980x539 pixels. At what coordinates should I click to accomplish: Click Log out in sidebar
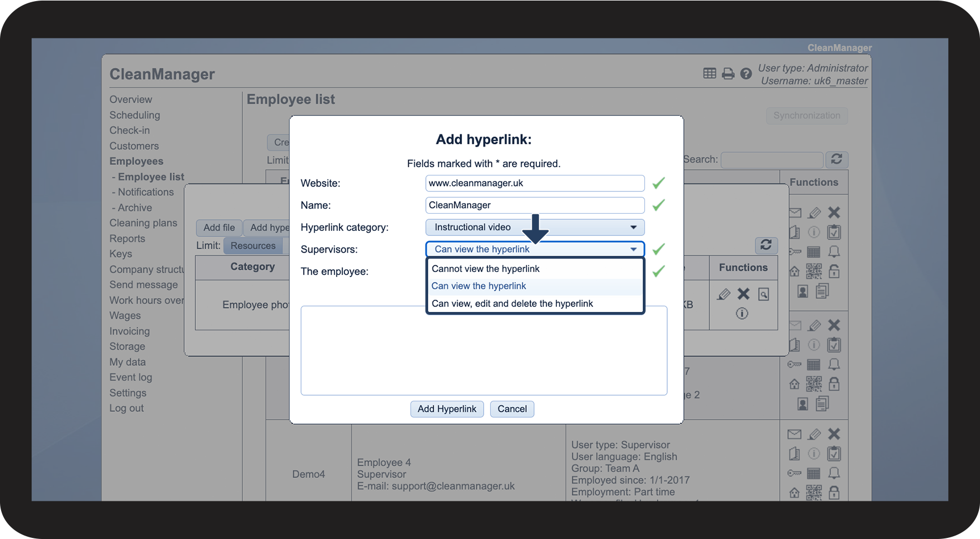tap(126, 408)
